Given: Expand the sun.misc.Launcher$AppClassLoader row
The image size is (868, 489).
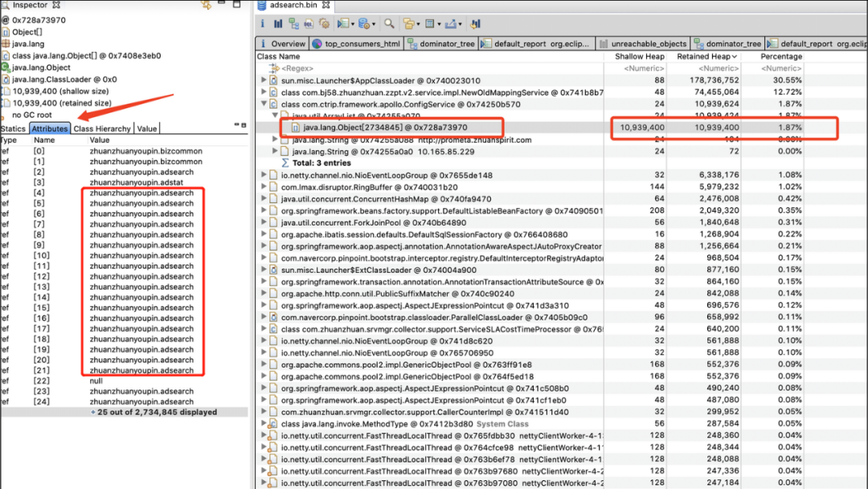Looking at the screenshot, I should pyautogui.click(x=264, y=81).
